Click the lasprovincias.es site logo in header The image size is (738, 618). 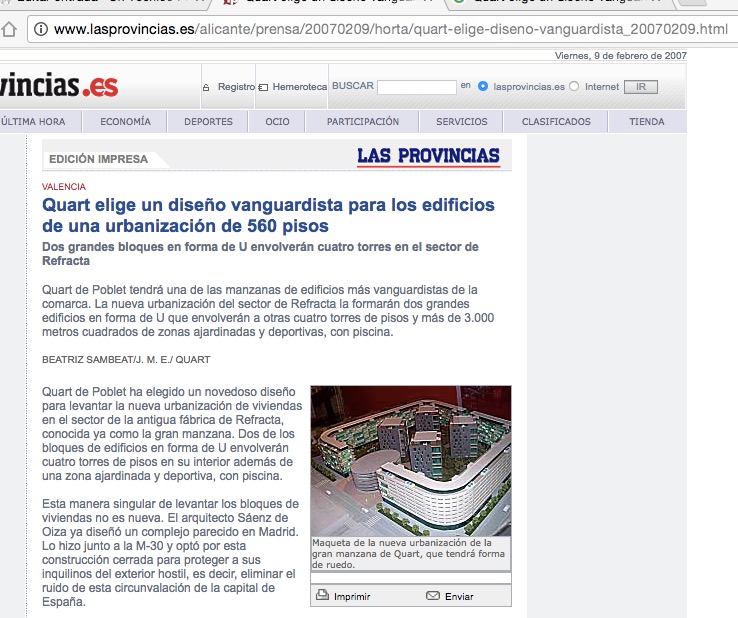click(x=60, y=87)
